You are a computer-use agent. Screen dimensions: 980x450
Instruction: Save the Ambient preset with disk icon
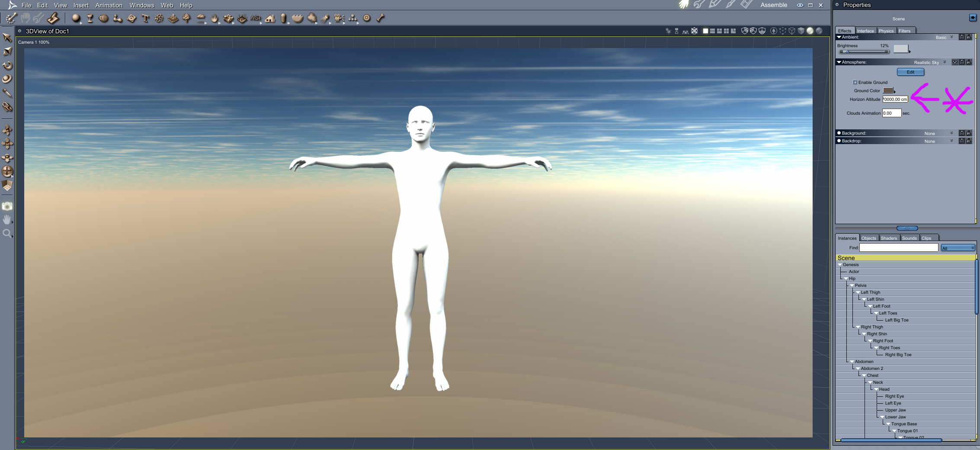[x=962, y=37]
